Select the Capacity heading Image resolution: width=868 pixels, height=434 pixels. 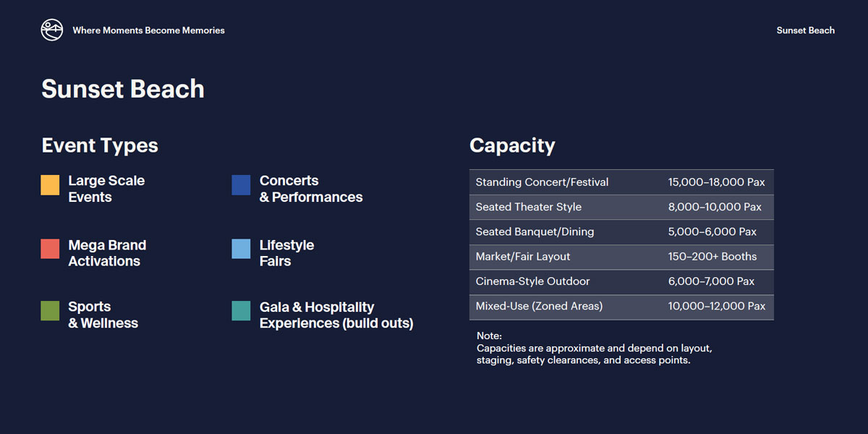click(x=512, y=145)
